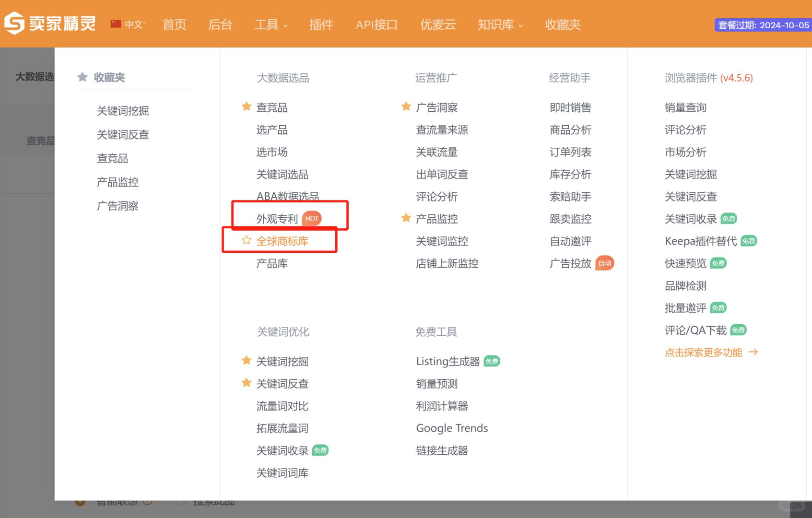The image size is (812, 518).
Task: Open 出单词反查 in 运营推广
Action: click(442, 175)
